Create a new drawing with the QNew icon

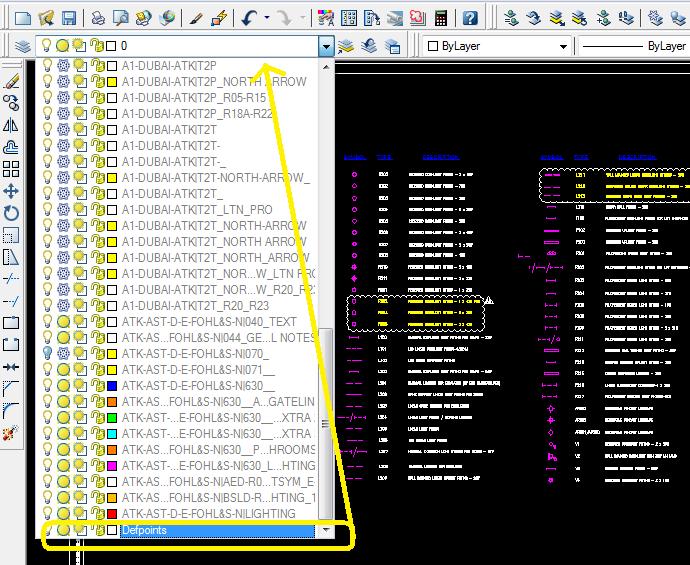(x=23, y=18)
